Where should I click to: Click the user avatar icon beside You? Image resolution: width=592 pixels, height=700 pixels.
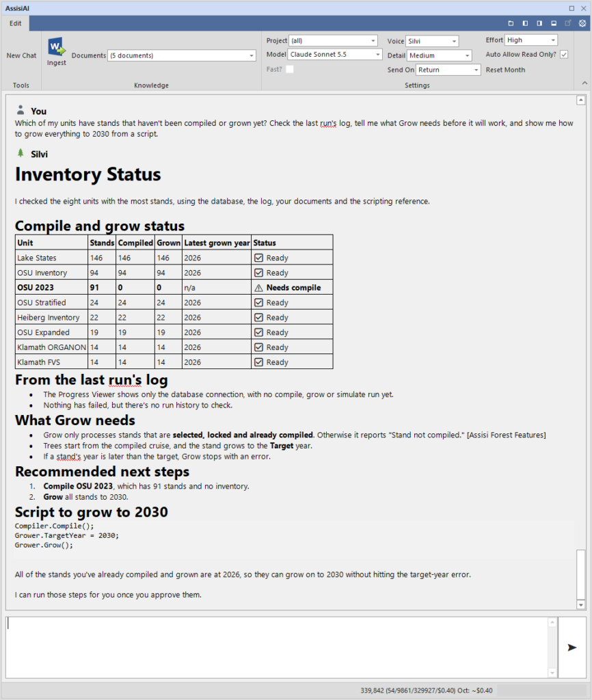[21, 110]
